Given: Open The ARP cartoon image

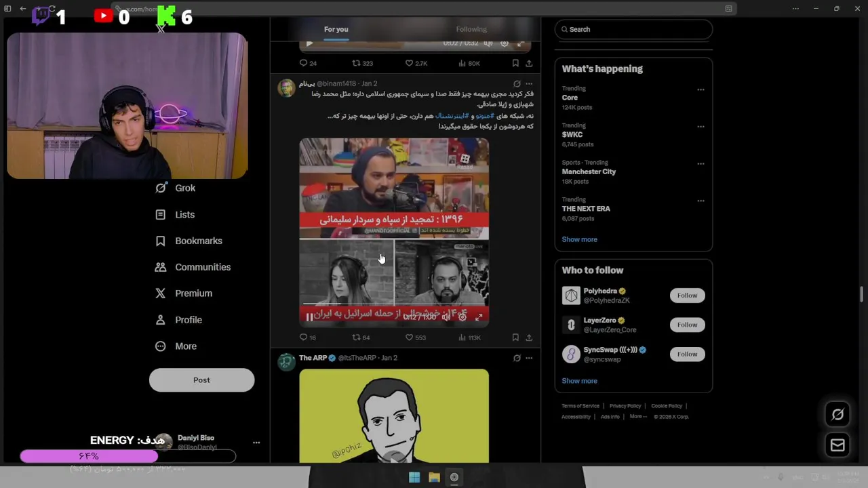Looking at the screenshot, I should [394, 416].
